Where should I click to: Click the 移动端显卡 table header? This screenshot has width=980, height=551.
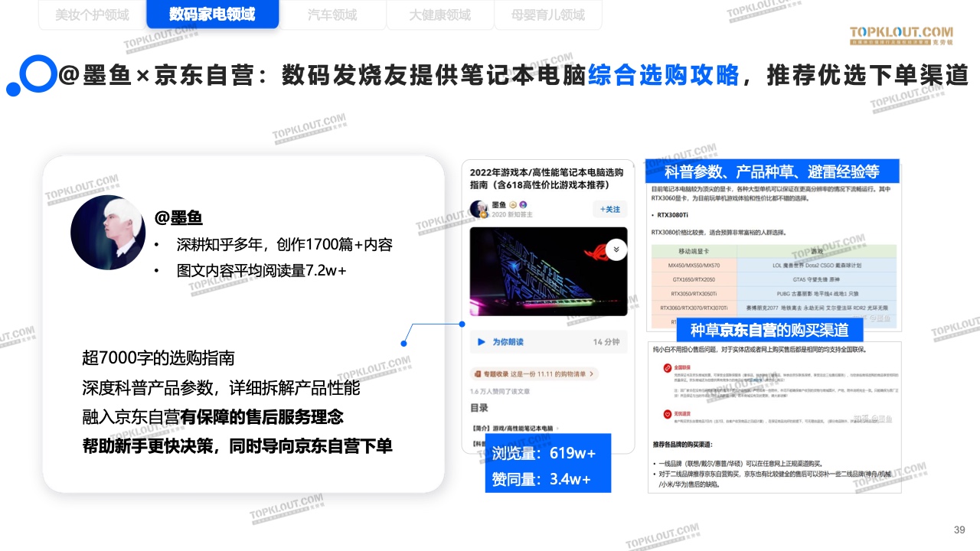pos(694,251)
